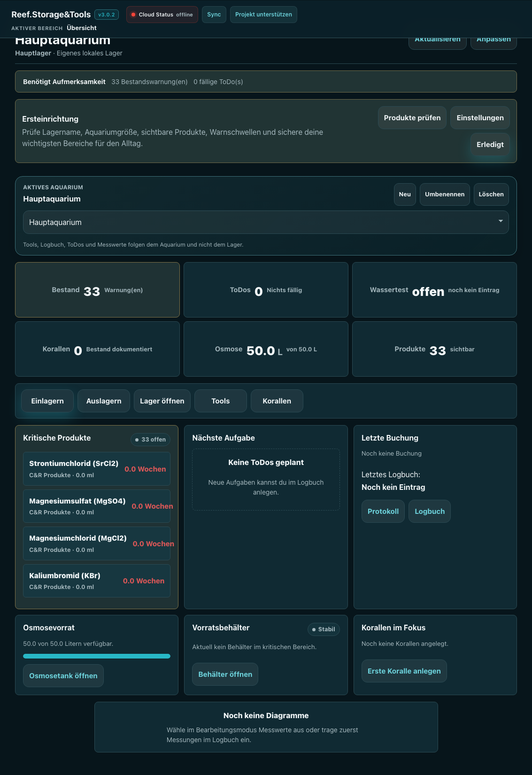
Task: Click Umbenennen for the active aquarium
Action: [x=445, y=194]
